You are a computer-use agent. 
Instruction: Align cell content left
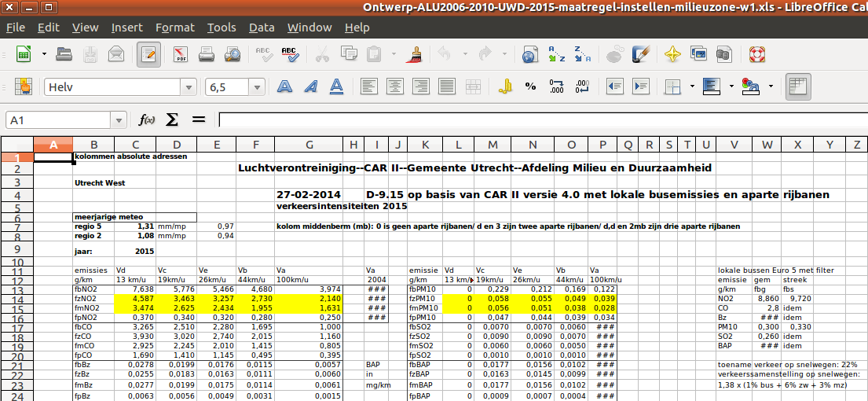click(x=368, y=86)
